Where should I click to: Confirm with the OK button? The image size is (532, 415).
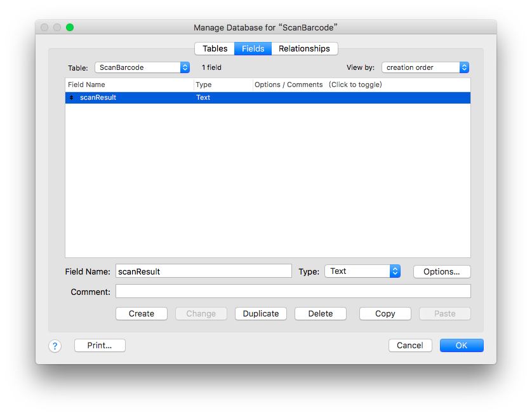click(462, 345)
